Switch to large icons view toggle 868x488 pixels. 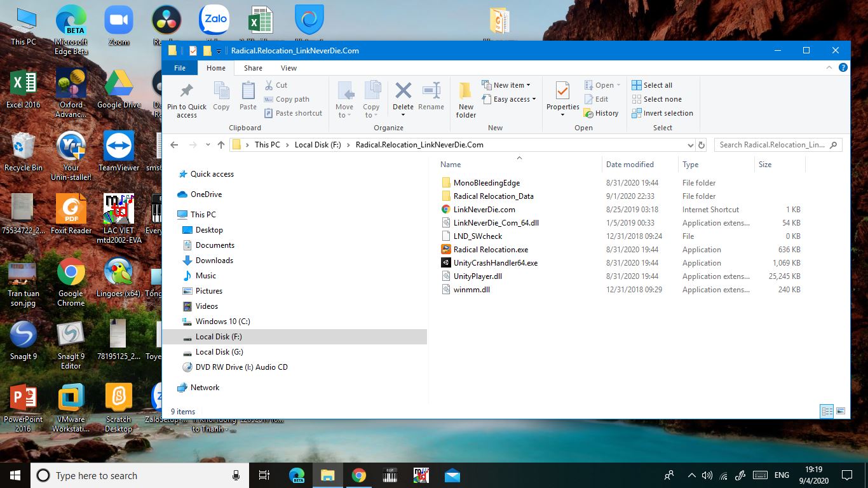coord(841,411)
